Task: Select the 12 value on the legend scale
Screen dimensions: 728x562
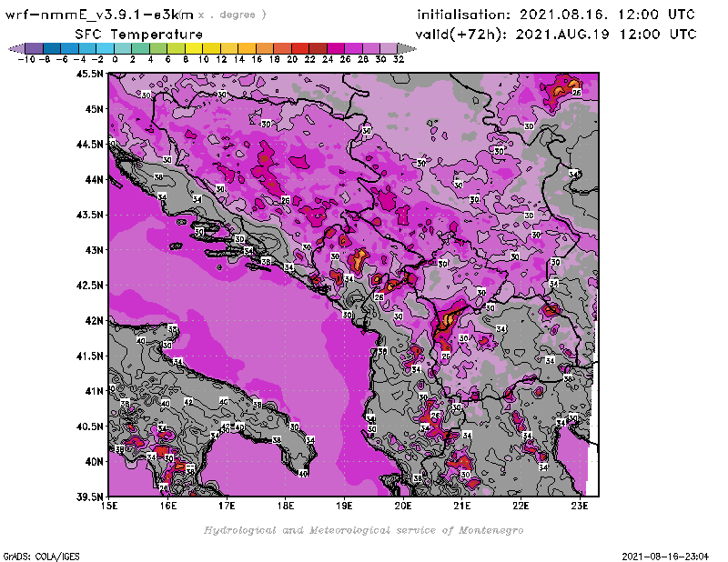Action: tap(221, 59)
